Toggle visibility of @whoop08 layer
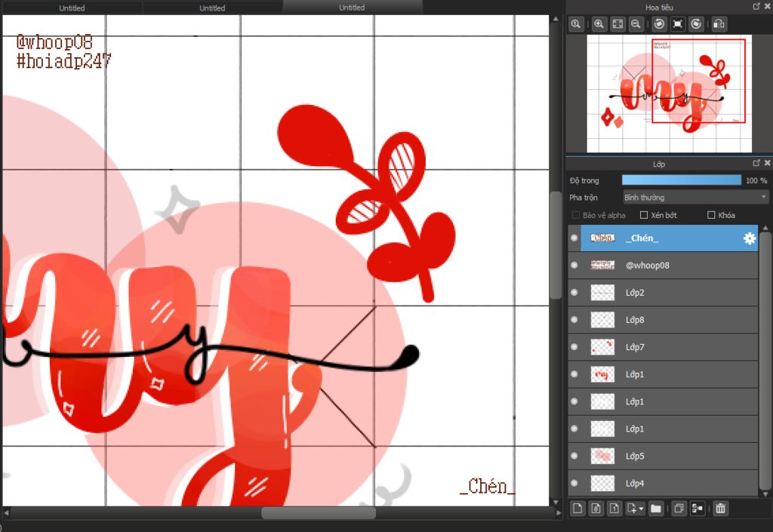Image resolution: width=773 pixels, height=532 pixels. click(574, 265)
